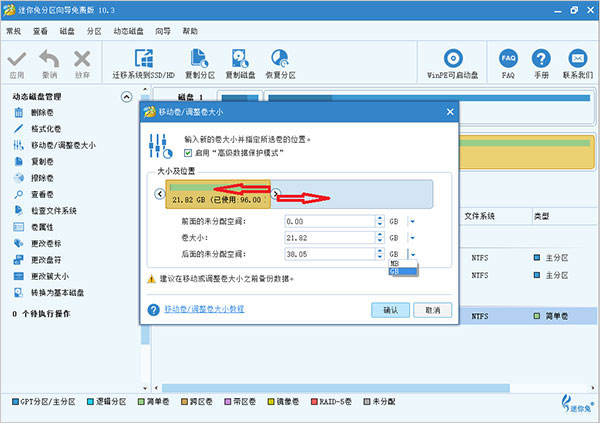Toggle the Enhanced Data Protection Mode checkbox
This screenshot has width=600, height=423.
188,153
